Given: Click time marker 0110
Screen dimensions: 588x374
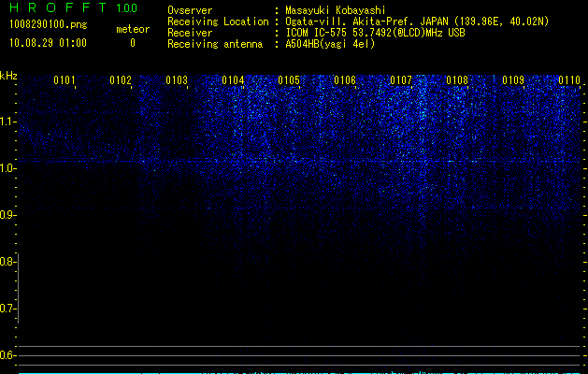Looking at the screenshot, I should [x=569, y=80].
